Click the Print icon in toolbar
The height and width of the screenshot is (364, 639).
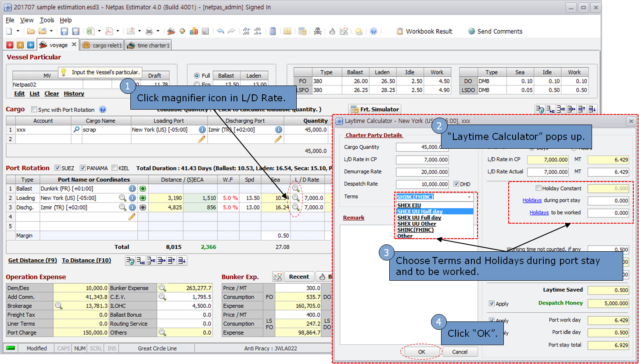pos(149,31)
